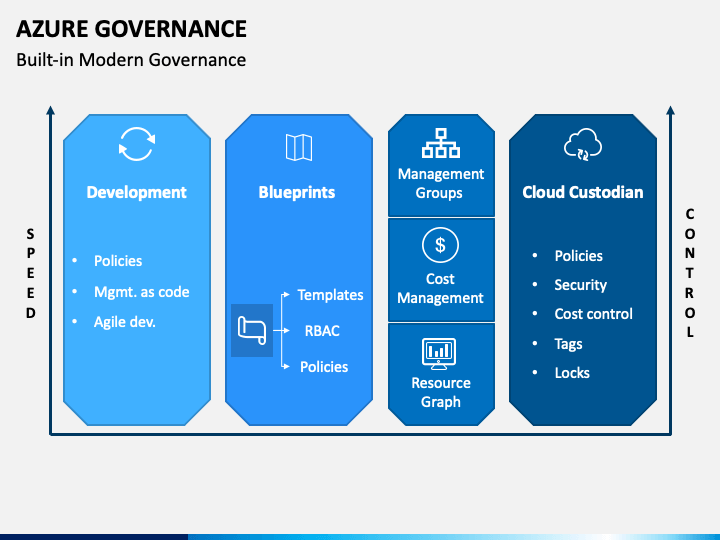The width and height of the screenshot is (720, 540).
Task: Select the Built-in Modern Governance subtitle
Action: point(131,60)
